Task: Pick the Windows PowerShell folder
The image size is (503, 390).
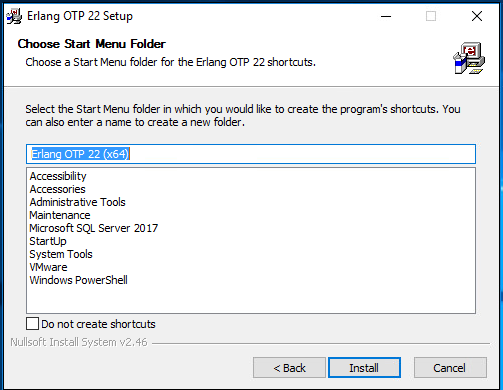Action: tap(78, 280)
